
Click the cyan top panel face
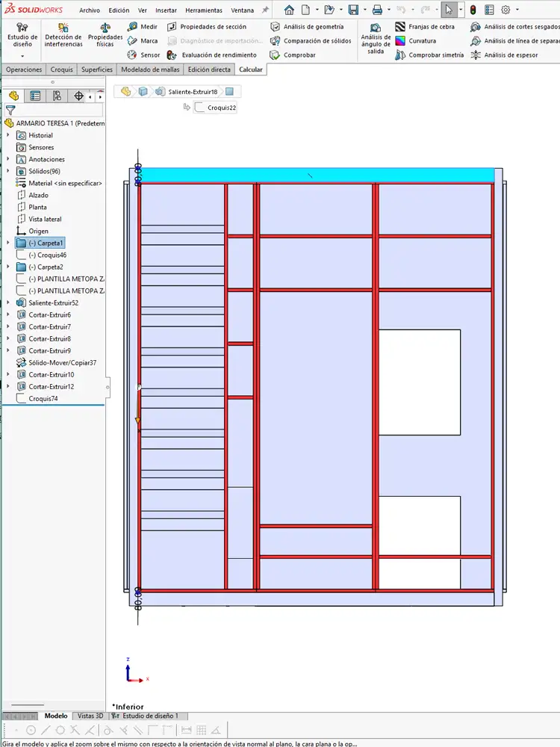click(x=317, y=176)
